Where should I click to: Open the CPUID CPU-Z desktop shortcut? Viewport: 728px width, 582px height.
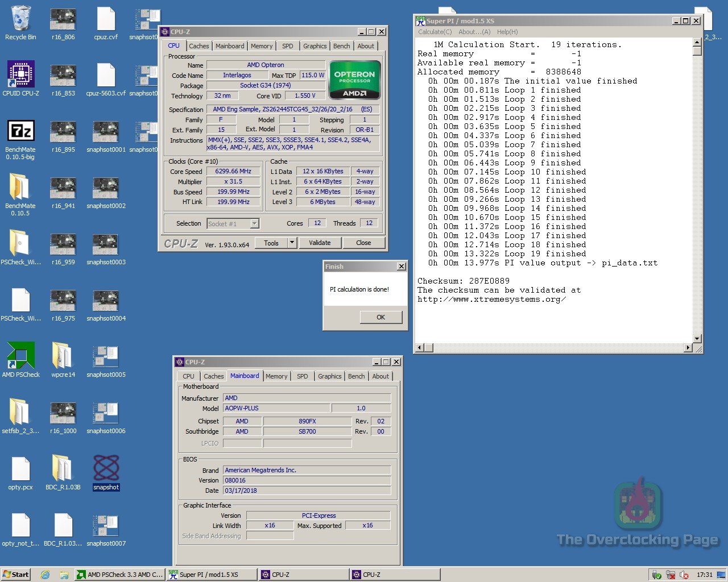click(x=20, y=74)
